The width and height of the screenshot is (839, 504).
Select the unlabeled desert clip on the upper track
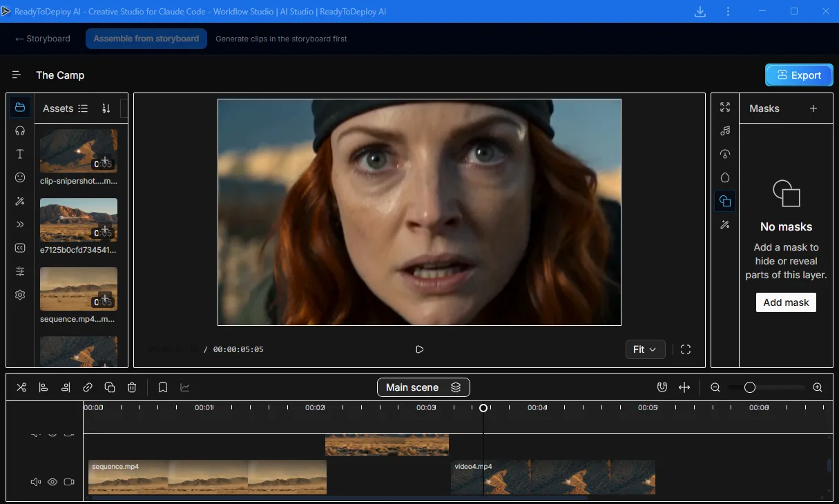point(387,445)
